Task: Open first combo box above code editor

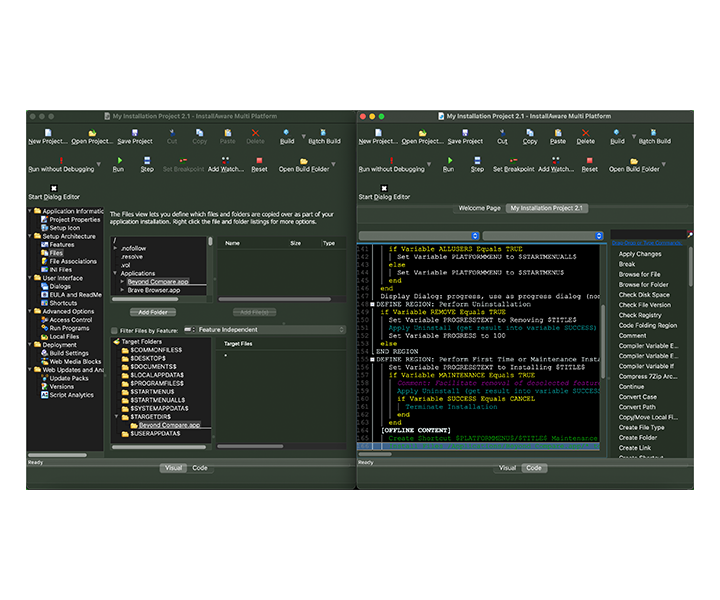Action: click(x=419, y=236)
